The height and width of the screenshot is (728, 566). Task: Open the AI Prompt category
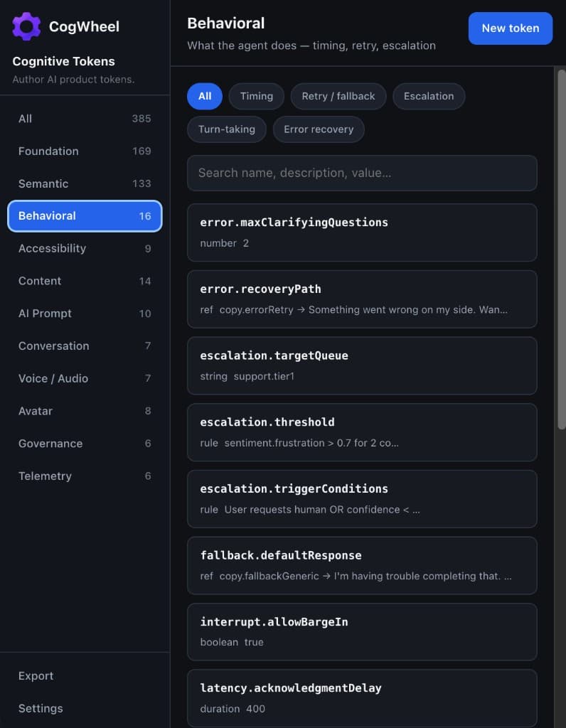coord(85,314)
